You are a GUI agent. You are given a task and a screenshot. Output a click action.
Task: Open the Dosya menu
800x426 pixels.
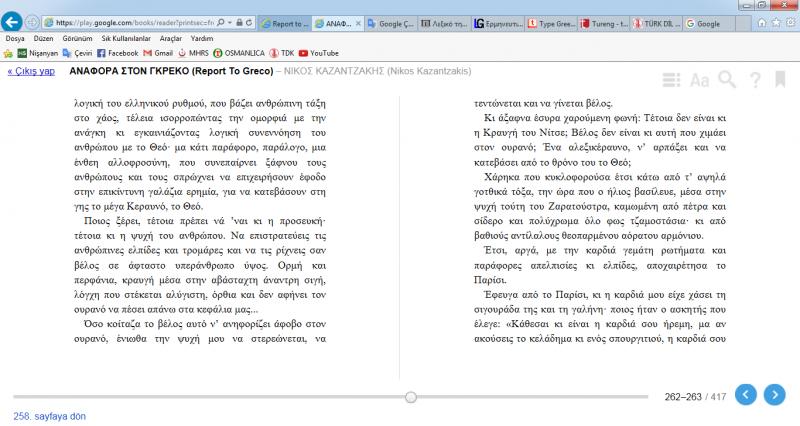coord(15,38)
